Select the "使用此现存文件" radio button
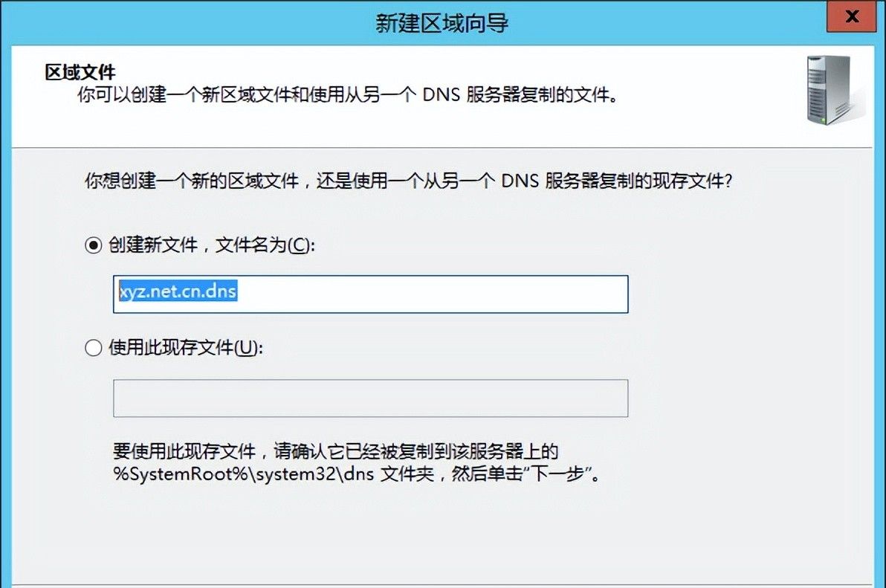 tap(92, 347)
